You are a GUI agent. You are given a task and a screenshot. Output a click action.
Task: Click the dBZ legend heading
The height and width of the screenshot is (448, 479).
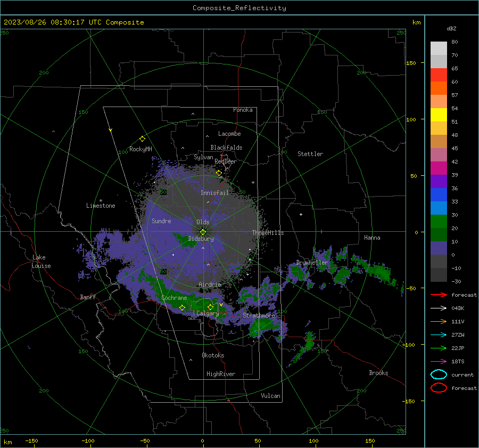point(451,28)
